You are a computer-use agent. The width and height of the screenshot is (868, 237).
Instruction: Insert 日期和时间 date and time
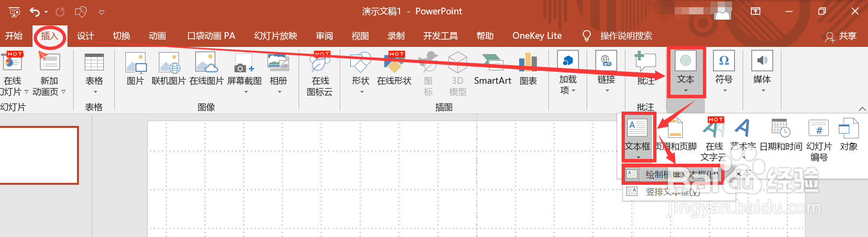(781, 135)
